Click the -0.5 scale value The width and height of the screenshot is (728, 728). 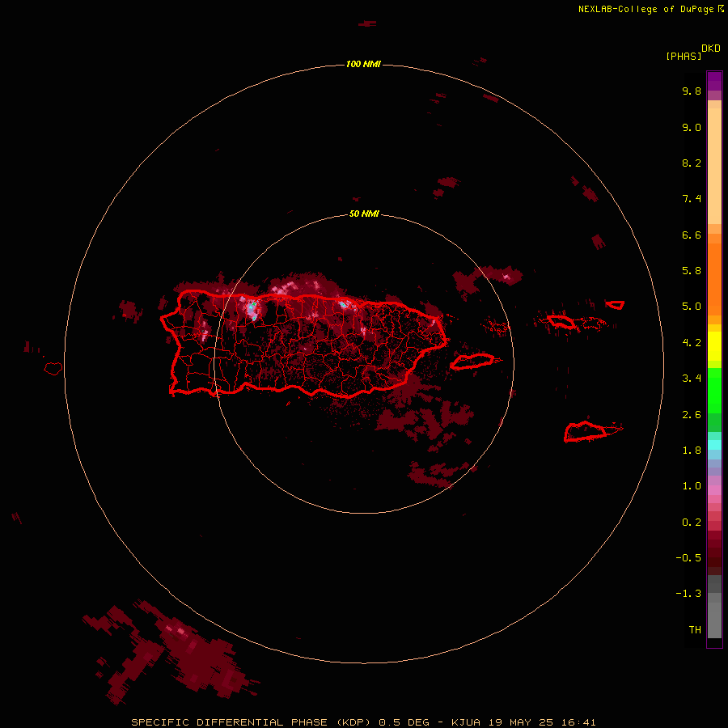click(x=688, y=558)
